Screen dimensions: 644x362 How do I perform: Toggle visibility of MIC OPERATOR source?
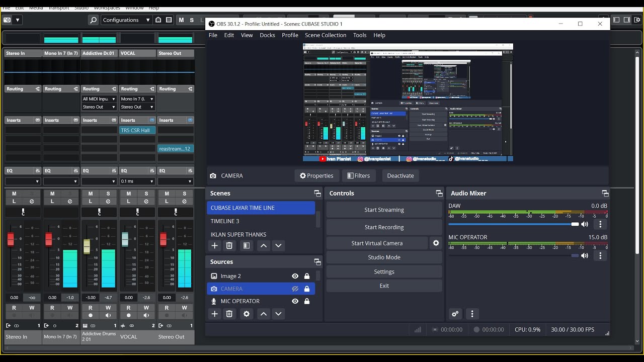tap(295, 301)
